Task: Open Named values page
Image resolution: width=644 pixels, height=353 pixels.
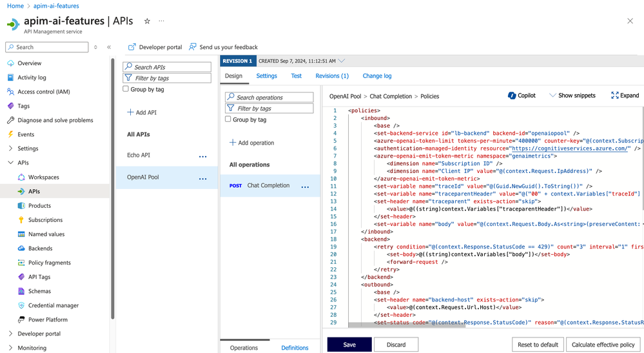Action: pyautogui.click(x=46, y=234)
